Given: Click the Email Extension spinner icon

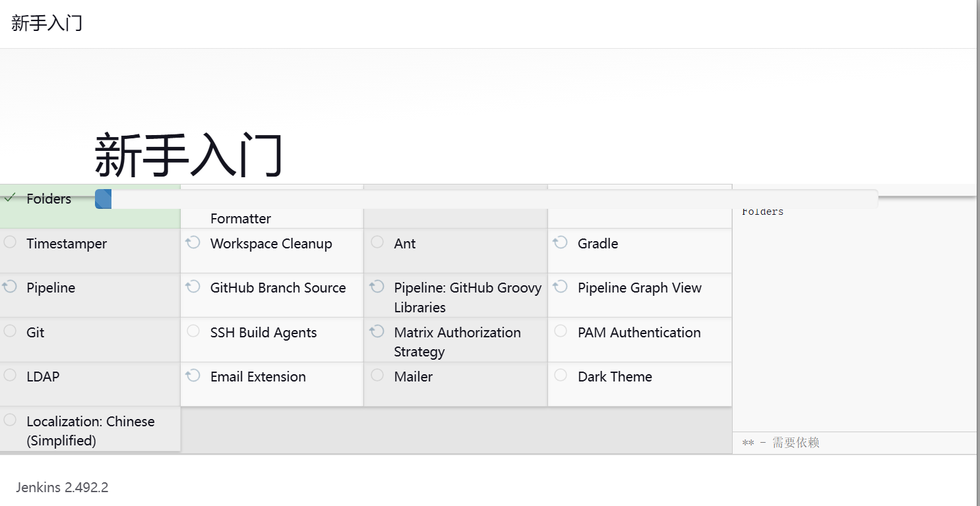Looking at the screenshot, I should click(193, 376).
